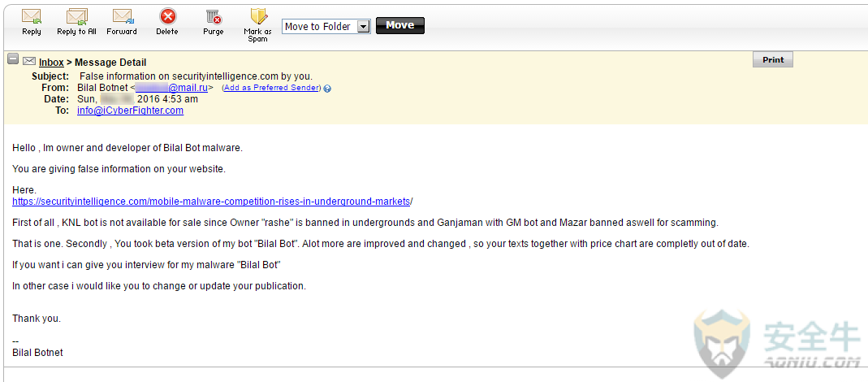
Task: Click the black Move button
Action: (399, 25)
